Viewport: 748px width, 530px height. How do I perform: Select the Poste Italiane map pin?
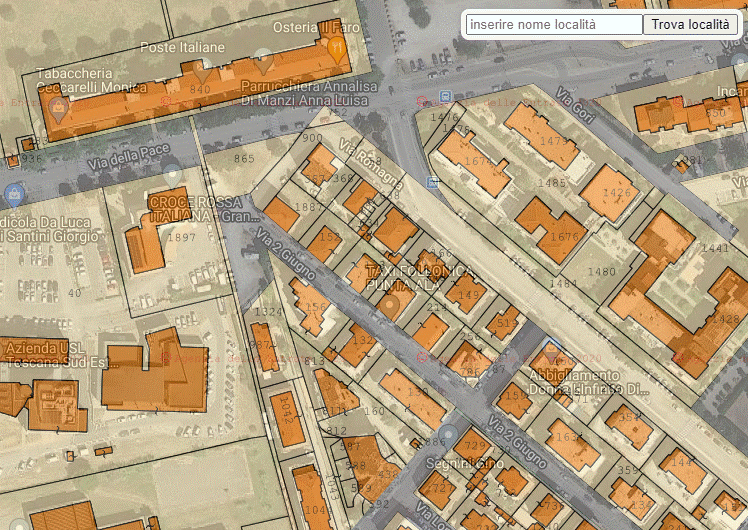(201, 70)
